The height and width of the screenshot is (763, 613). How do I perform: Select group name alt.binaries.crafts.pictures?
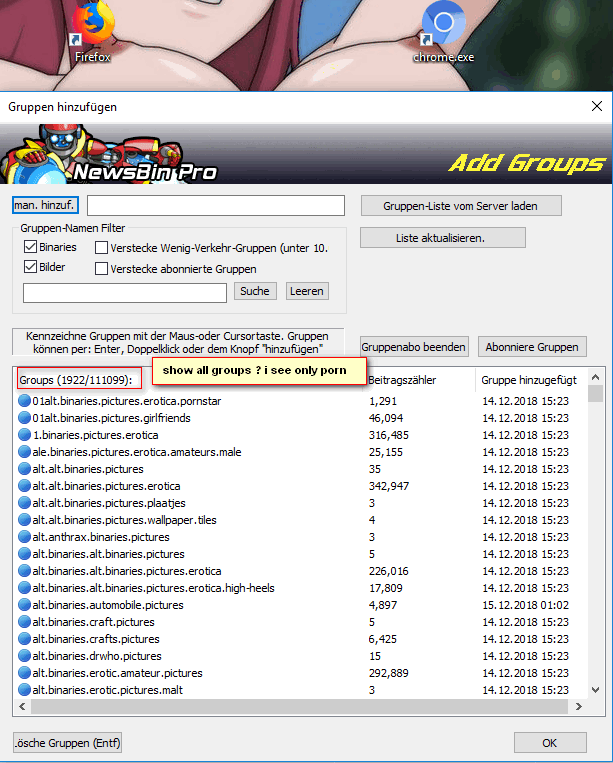click(96, 639)
